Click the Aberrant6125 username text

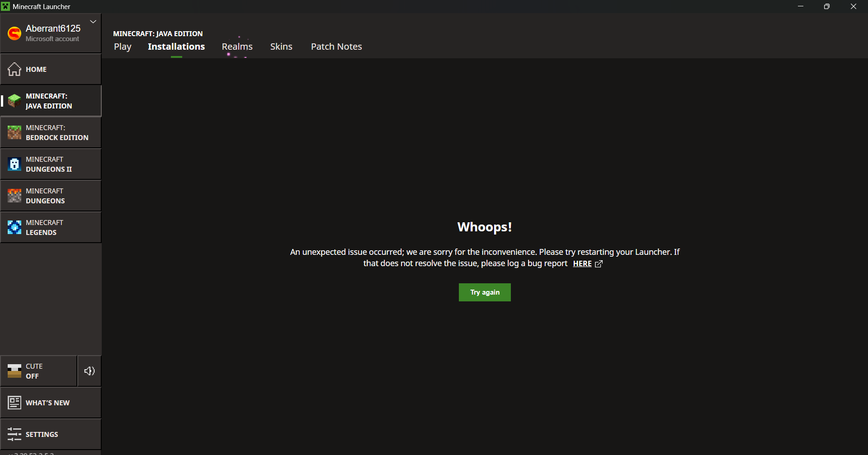pos(53,28)
